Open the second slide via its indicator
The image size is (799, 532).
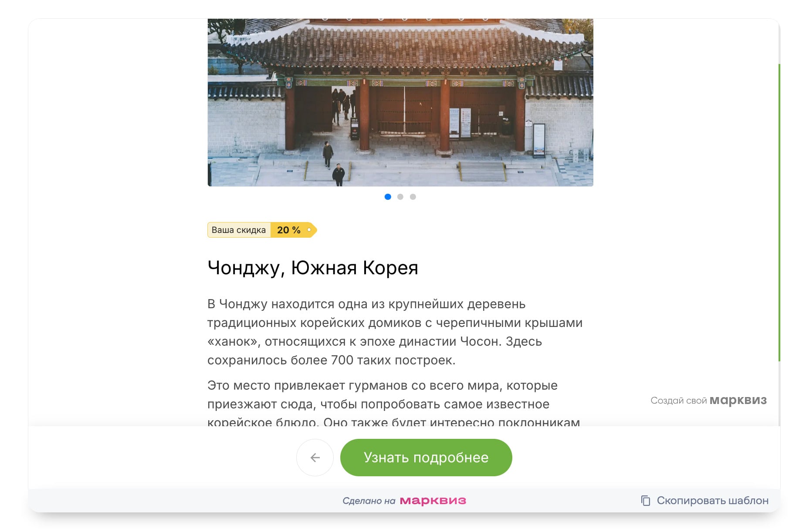click(x=400, y=197)
